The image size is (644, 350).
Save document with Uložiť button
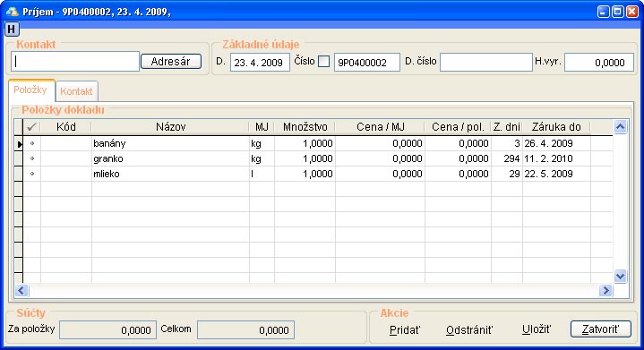click(537, 329)
